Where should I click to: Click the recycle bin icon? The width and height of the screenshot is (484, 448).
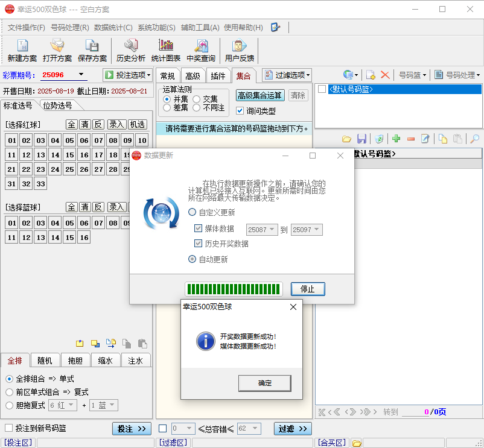click(379, 139)
